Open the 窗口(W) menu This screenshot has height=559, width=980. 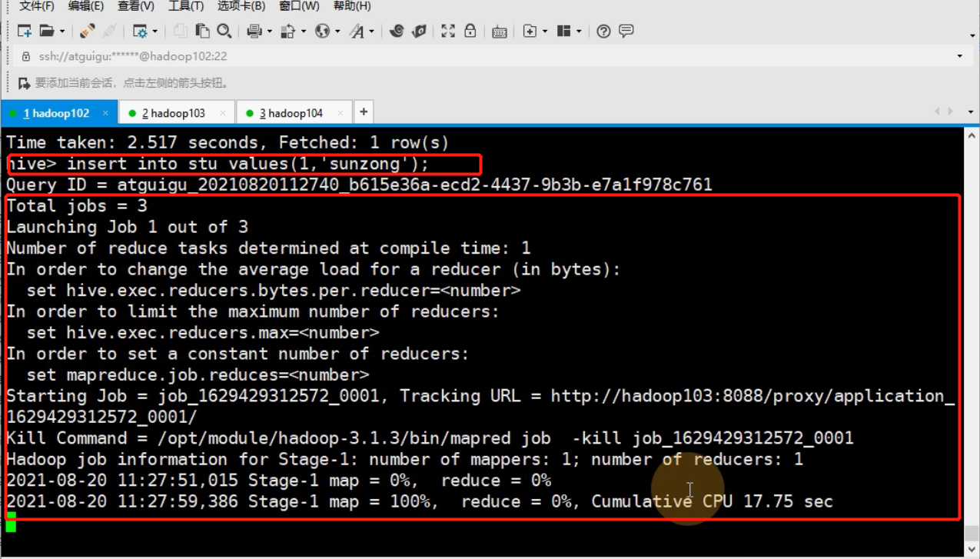(299, 6)
